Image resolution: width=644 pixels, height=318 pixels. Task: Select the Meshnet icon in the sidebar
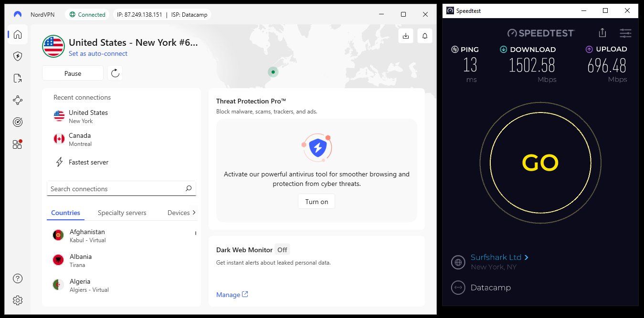(17, 100)
